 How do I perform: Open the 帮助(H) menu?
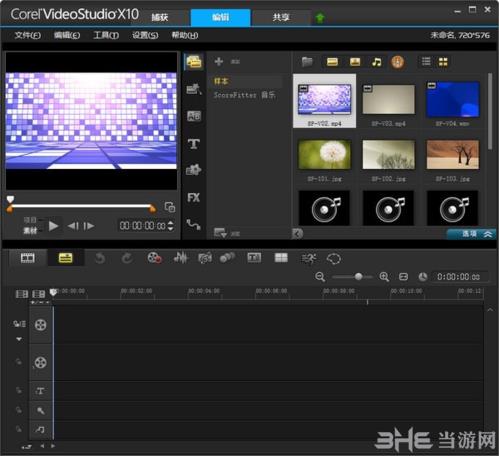click(x=185, y=35)
